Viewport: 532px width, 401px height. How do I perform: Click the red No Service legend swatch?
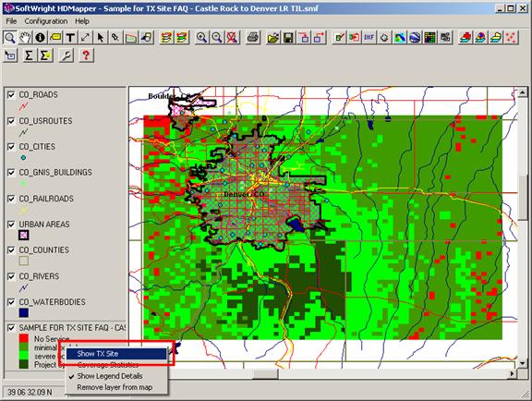(x=24, y=338)
